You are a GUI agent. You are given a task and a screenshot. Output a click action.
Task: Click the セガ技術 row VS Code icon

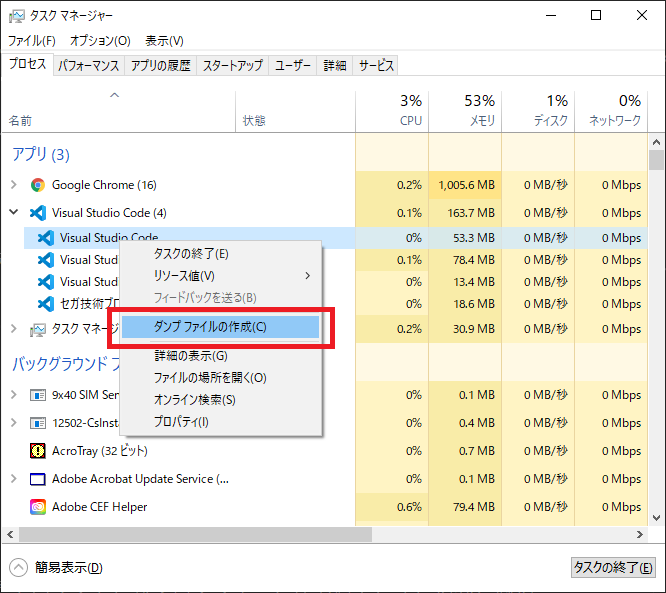[x=46, y=304]
